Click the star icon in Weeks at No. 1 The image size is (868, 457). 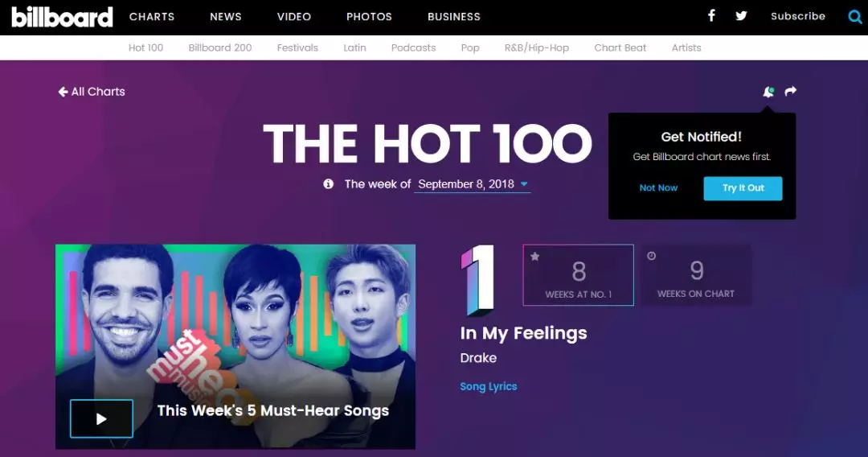tap(534, 257)
